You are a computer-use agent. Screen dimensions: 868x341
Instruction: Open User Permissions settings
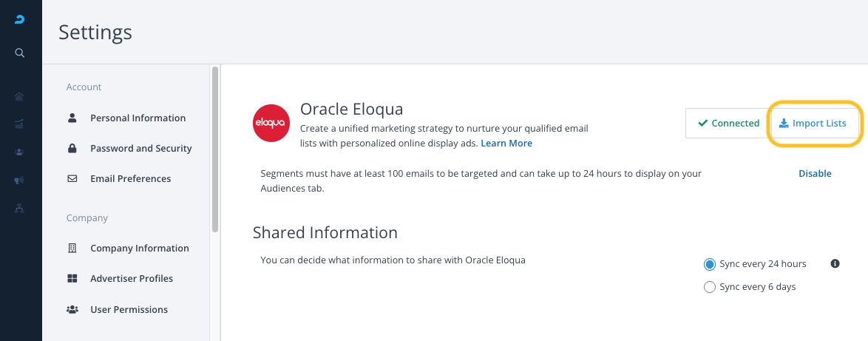click(x=129, y=309)
